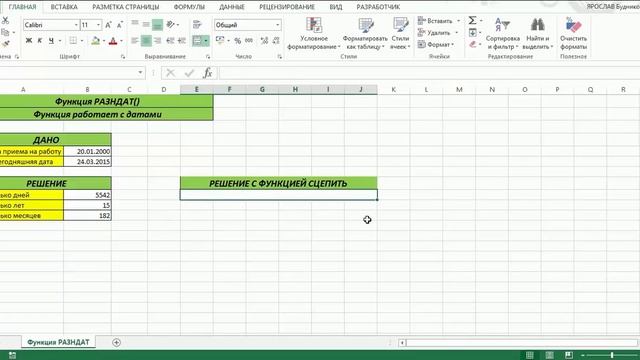
Task: Toggle left text alignment
Action: [x=135, y=40]
